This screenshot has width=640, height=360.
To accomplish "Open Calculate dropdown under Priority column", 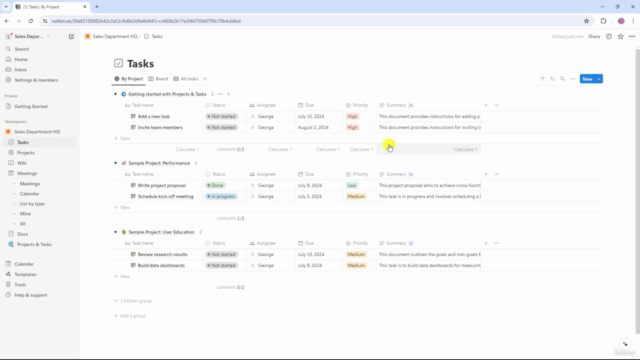I will [361, 149].
